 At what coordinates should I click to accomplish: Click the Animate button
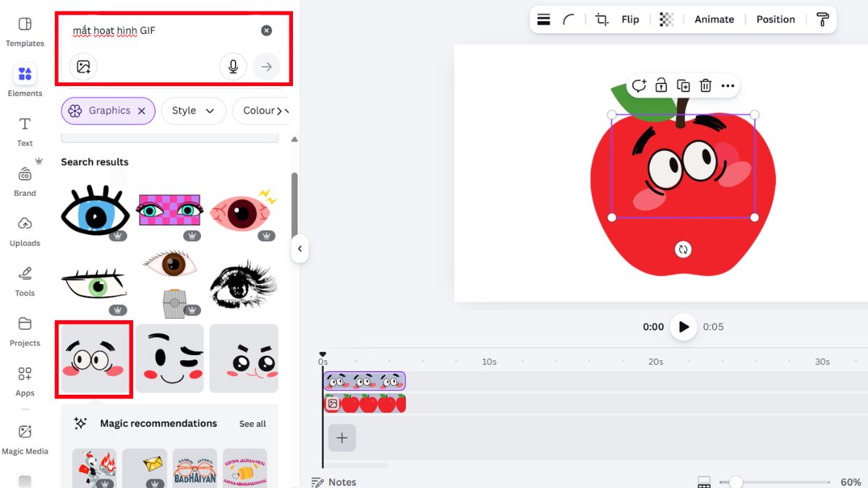pyautogui.click(x=714, y=20)
